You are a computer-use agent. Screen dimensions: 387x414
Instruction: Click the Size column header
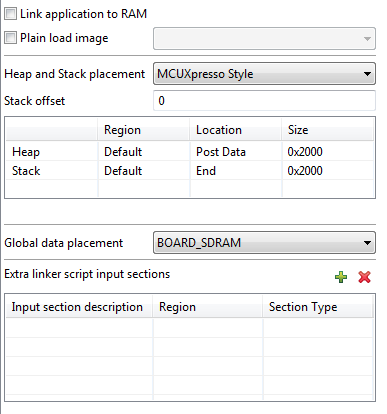[328, 130]
